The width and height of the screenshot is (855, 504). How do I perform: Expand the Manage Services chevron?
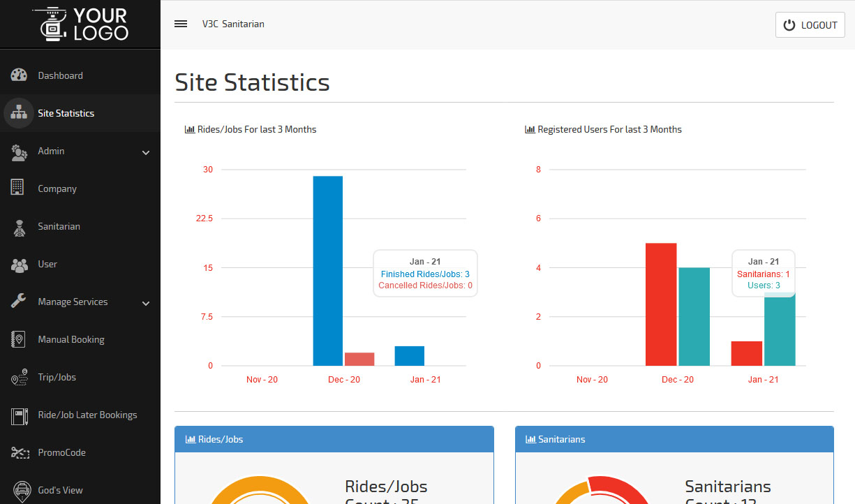pos(146,303)
